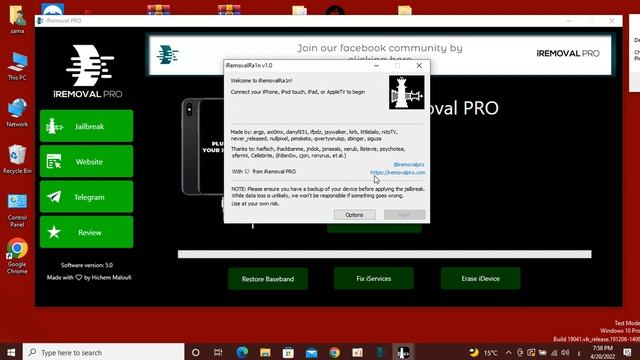
Task: Open Cortana circle on the taskbar
Action: [x=196, y=352]
